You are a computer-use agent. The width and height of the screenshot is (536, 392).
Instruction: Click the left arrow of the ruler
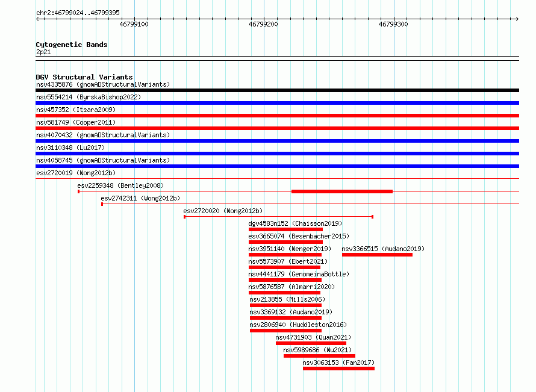point(37,19)
